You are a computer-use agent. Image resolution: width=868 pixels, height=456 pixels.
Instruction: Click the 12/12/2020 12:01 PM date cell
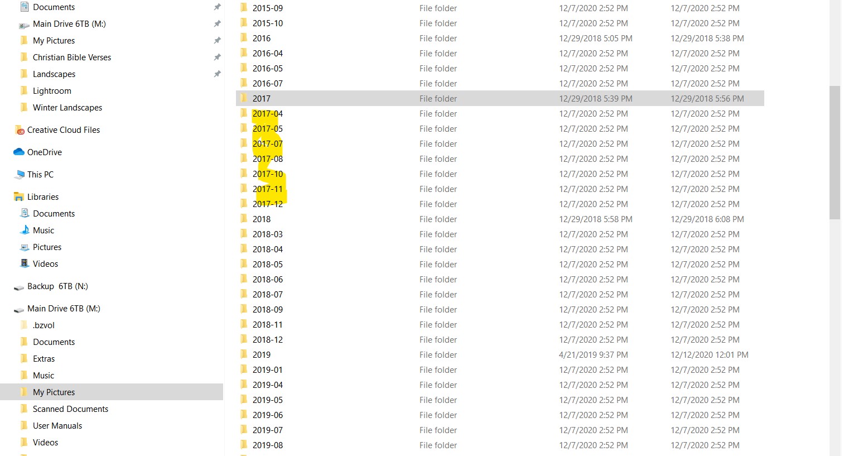click(710, 354)
